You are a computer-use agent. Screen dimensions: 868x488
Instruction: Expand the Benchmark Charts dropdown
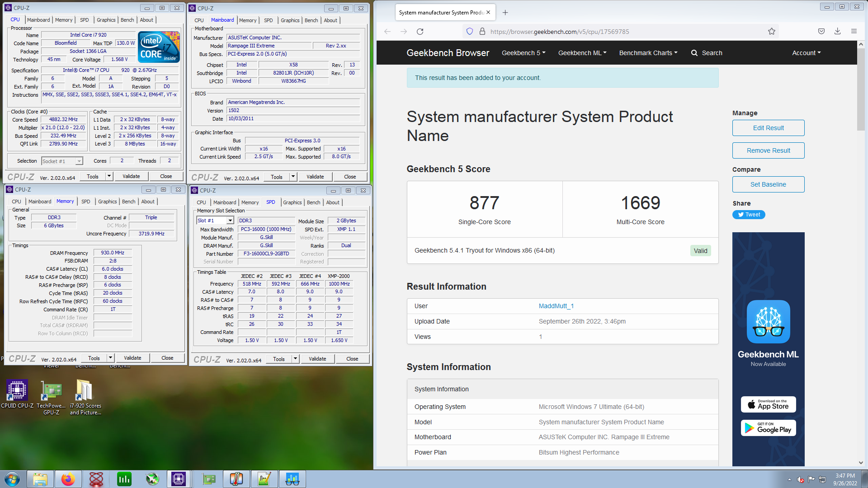(648, 53)
